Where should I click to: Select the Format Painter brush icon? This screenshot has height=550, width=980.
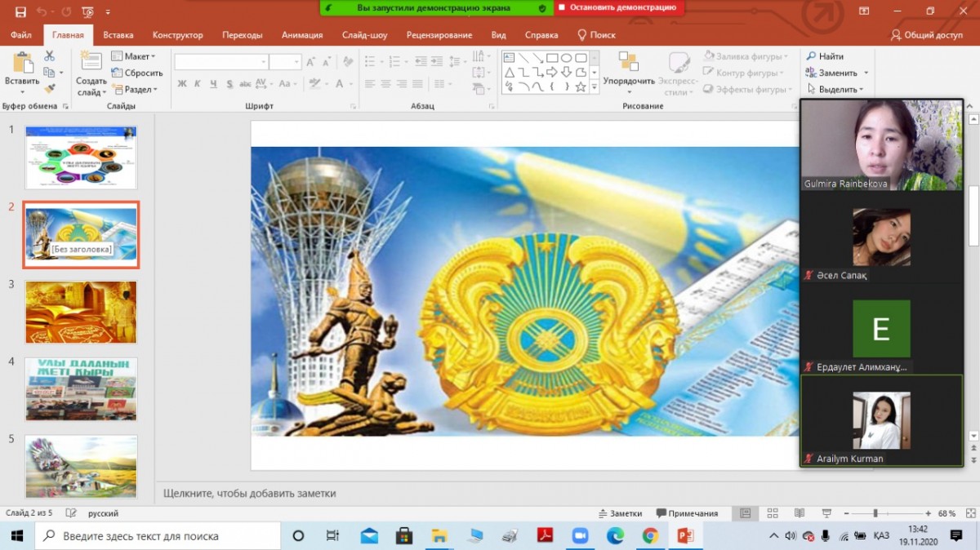(50, 89)
